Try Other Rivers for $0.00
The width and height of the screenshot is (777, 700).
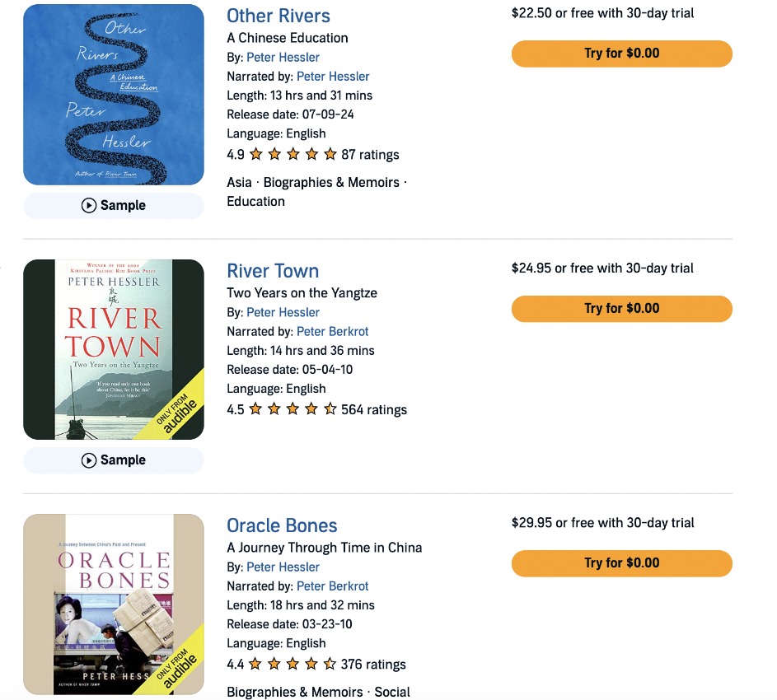click(x=622, y=54)
